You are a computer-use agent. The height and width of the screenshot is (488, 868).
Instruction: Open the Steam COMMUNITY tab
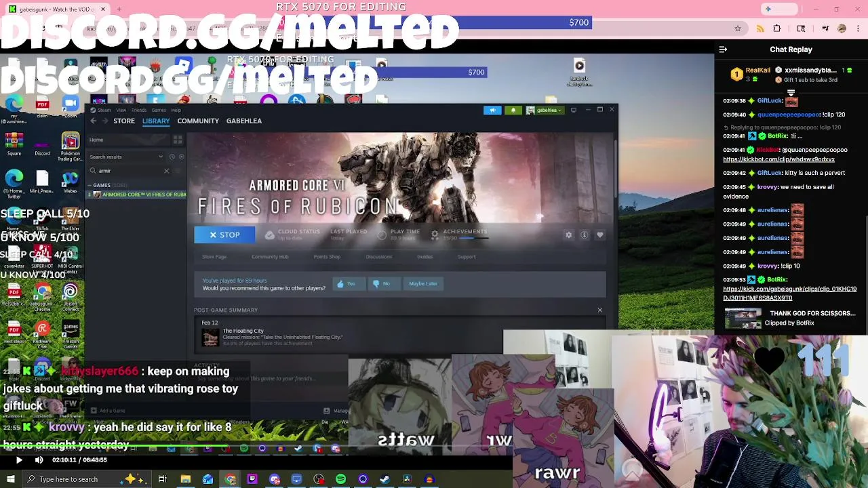198,121
